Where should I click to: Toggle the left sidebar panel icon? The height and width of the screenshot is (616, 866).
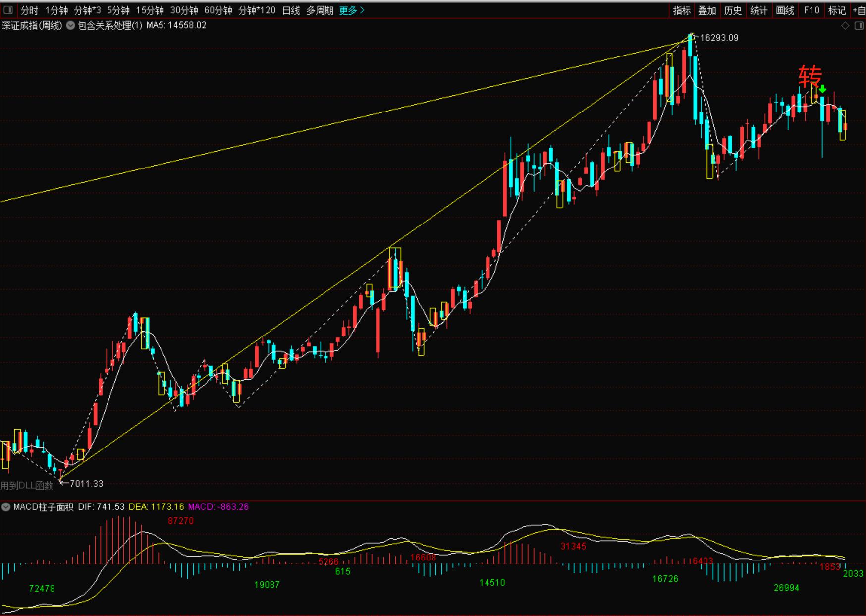tap(8, 10)
